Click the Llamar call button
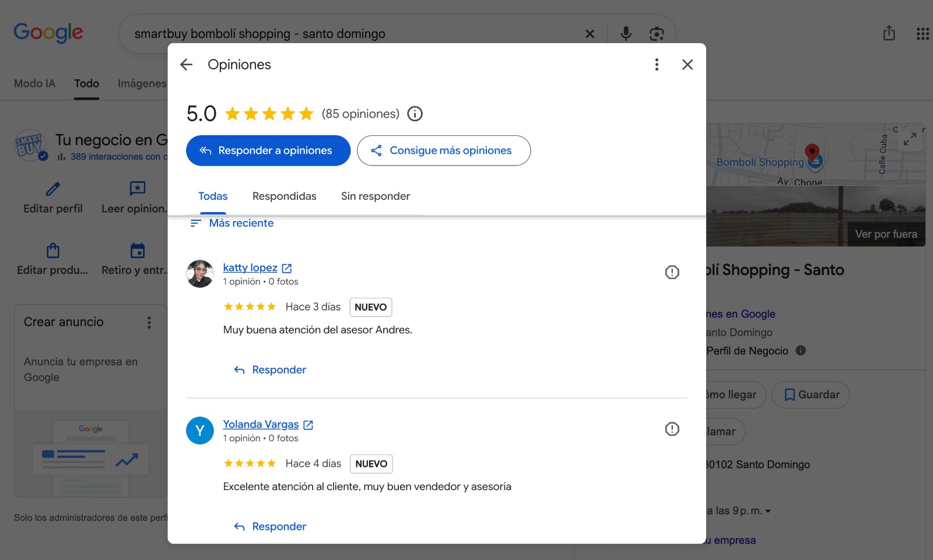The width and height of the screenshot is (933, 560). [725, 432]
